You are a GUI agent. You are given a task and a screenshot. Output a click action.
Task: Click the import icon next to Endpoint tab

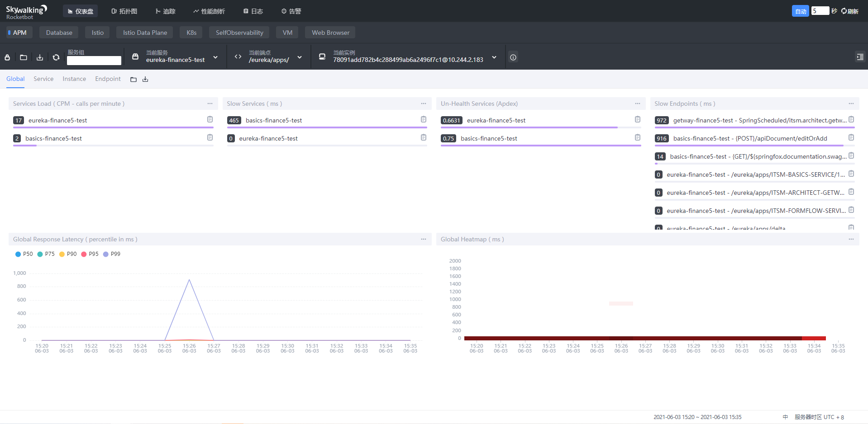click(x=134, y=80)
